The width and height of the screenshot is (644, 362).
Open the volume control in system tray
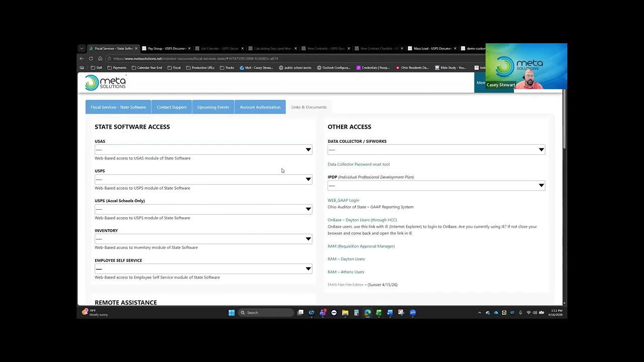click(x=535, y=313)
